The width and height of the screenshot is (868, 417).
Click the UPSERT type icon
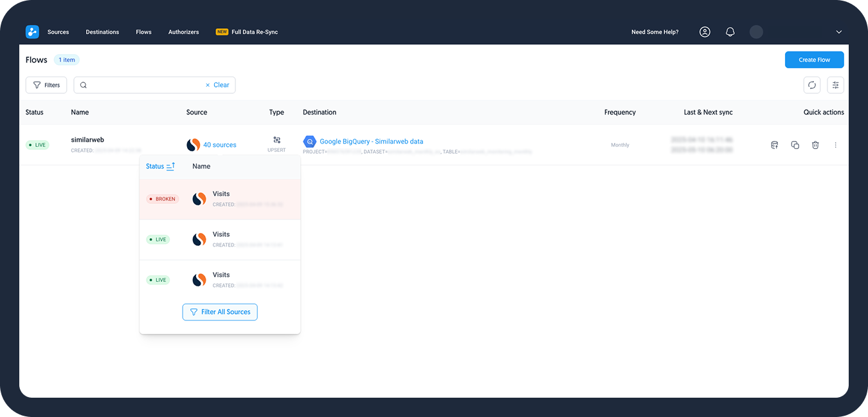(276, 140)
